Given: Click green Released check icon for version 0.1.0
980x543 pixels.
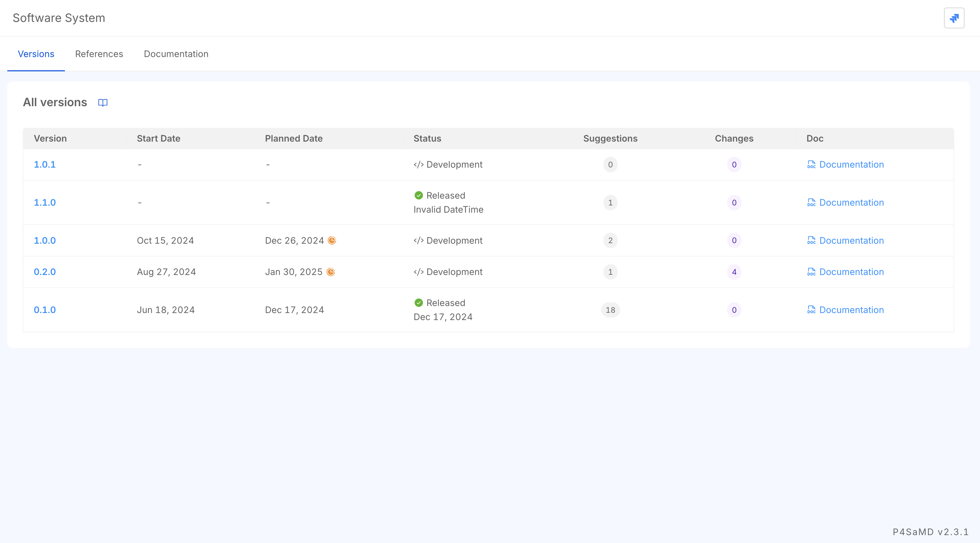Looking at the screenshot, I should pyautogui.click(x=419, y=303).
